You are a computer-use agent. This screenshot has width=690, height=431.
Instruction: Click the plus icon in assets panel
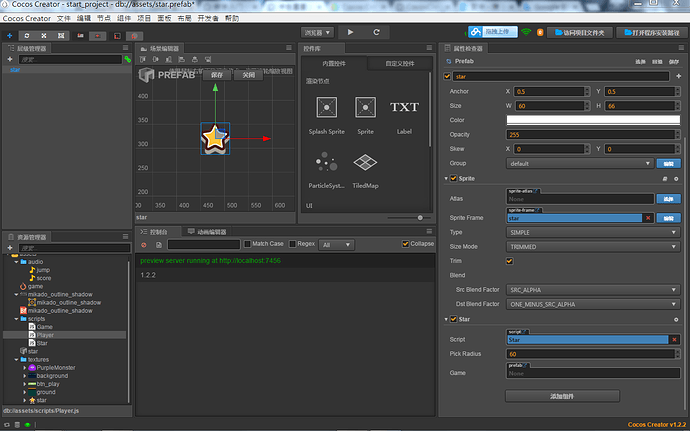(x=10, y=248)
